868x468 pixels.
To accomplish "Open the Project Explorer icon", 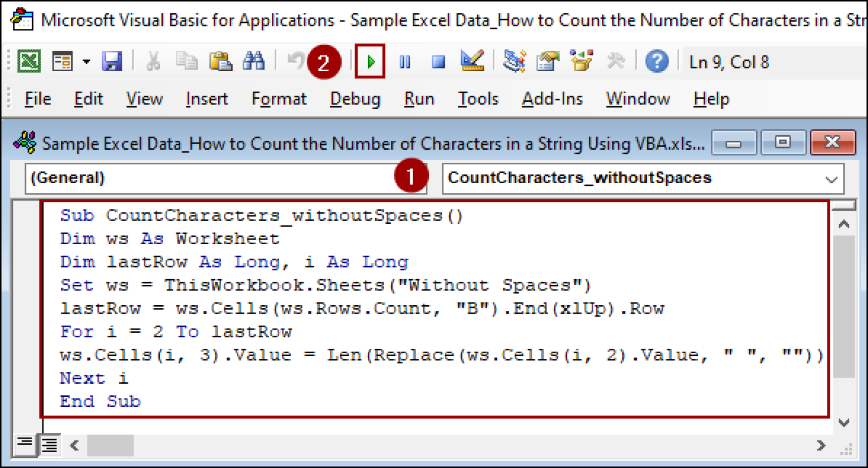I will [x=514, y=61].
